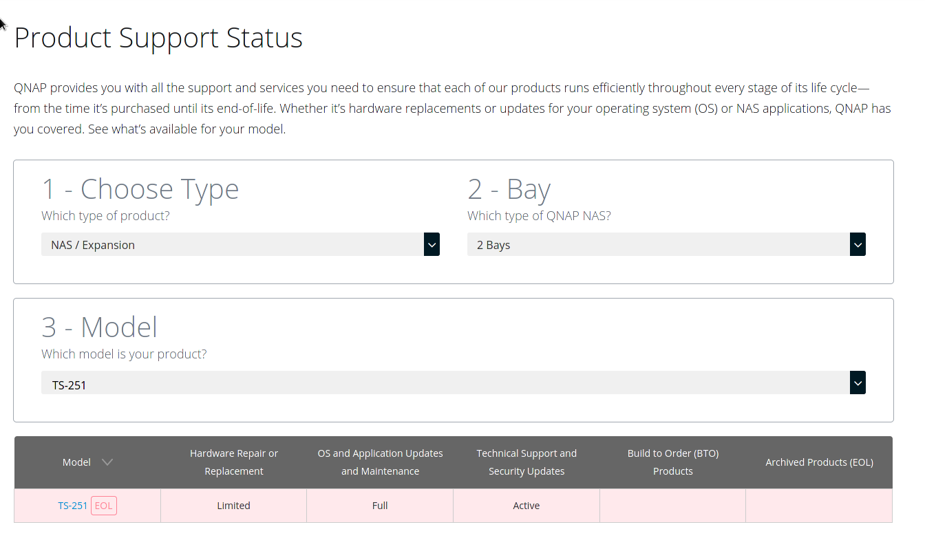Click the arrow icon on the NAS / Expansion selector
The image size is (925, 560).
point(432,244)
